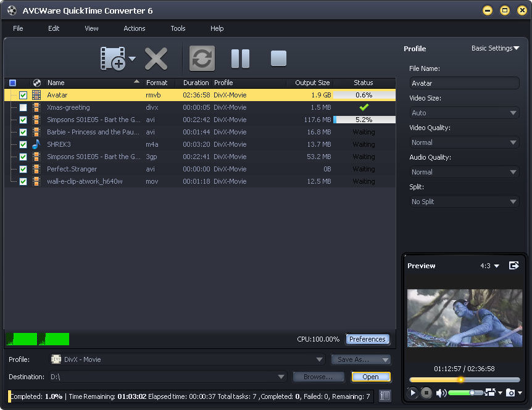Stop conversion with the square stop icon
This screenshot has width=532, height=410.
tap(278, 59)
